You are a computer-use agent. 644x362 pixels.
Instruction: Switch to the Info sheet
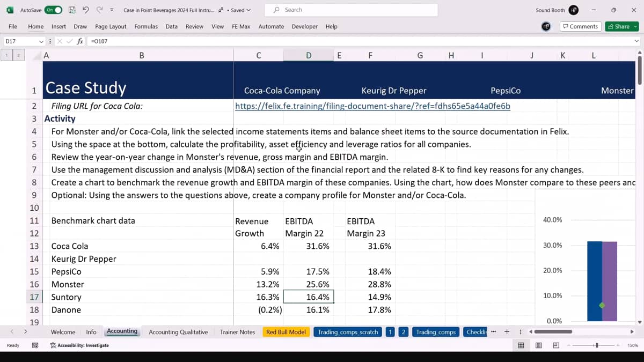pos(91,332)
